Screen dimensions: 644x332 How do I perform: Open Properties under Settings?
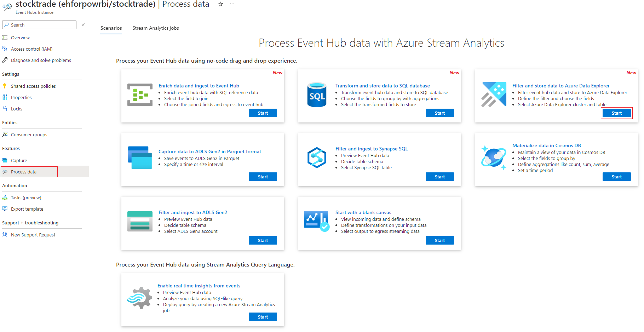coord(22,97)
